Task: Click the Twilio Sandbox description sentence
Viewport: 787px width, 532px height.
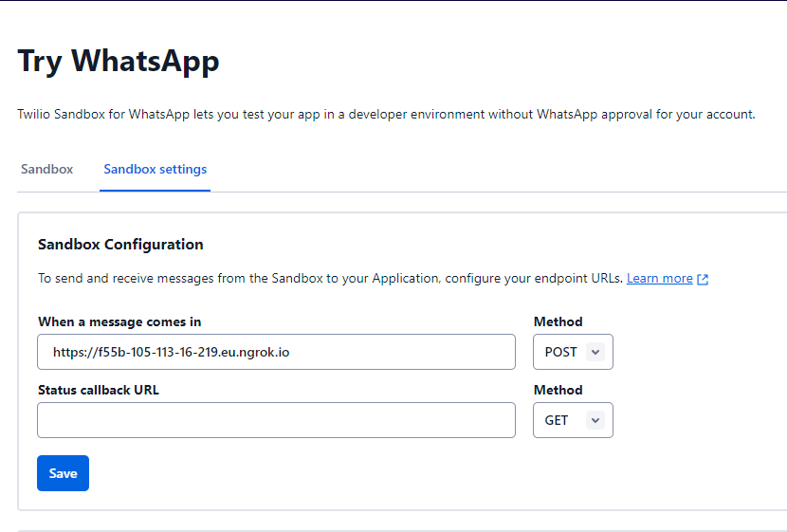Action: pos(386,115)
